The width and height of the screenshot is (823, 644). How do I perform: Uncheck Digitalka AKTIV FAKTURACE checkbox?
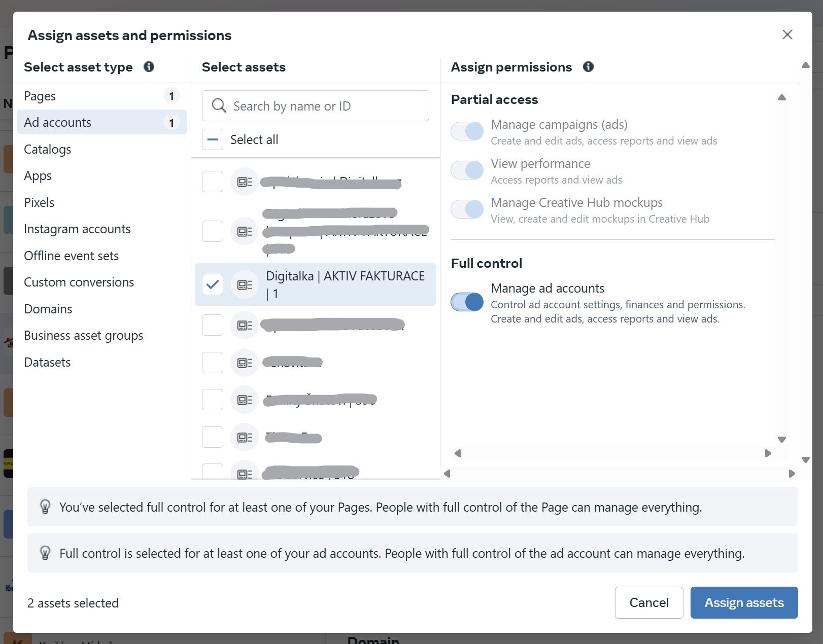tap(213, 284)
